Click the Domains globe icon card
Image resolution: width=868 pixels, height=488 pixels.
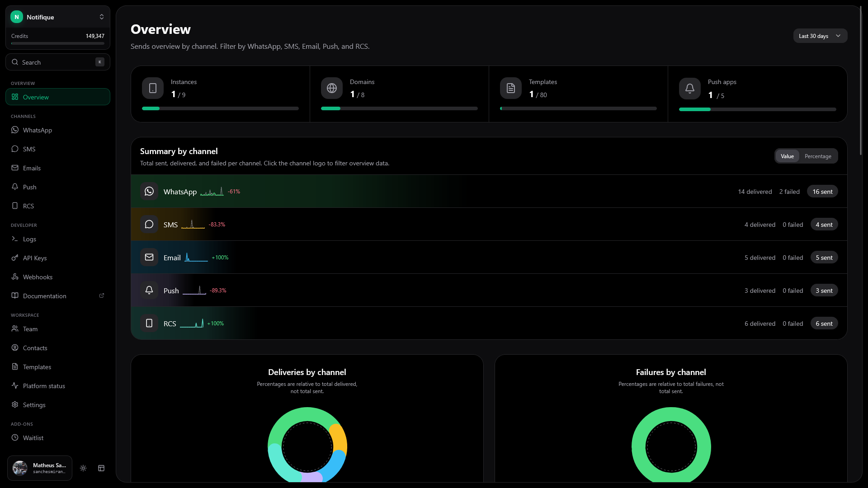(x=332, y=88)
